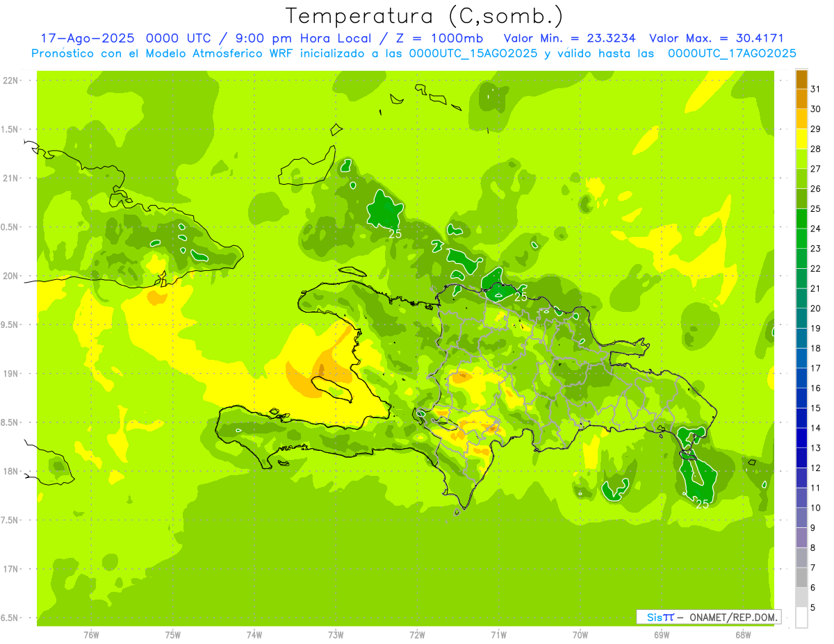
Task: Select the valid-until time '0000UTC_17AGO2025'
Action: coord(732,53)
